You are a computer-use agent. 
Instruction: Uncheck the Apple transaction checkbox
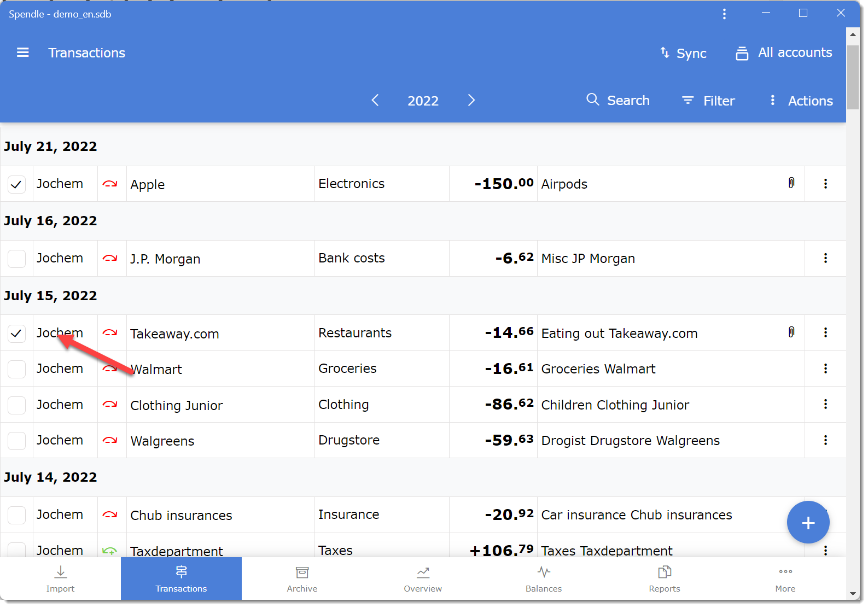pyautogui.click(x=16, y=184)
